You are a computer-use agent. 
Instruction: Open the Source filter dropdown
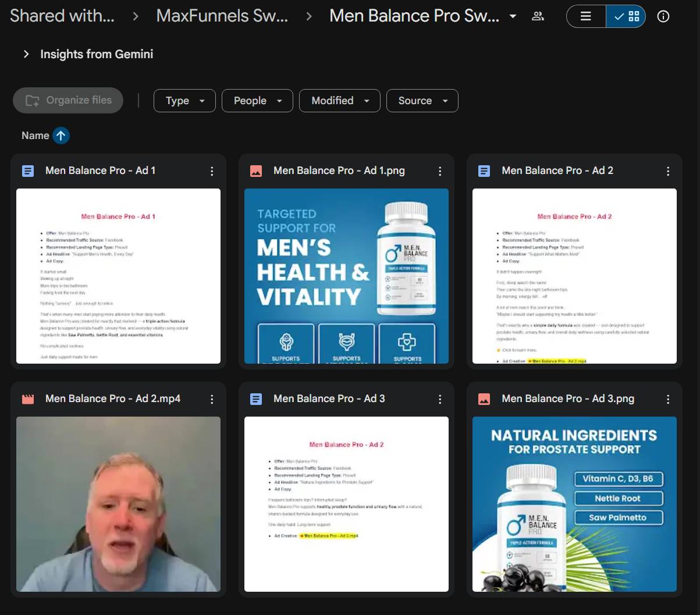tap(422, 101)
